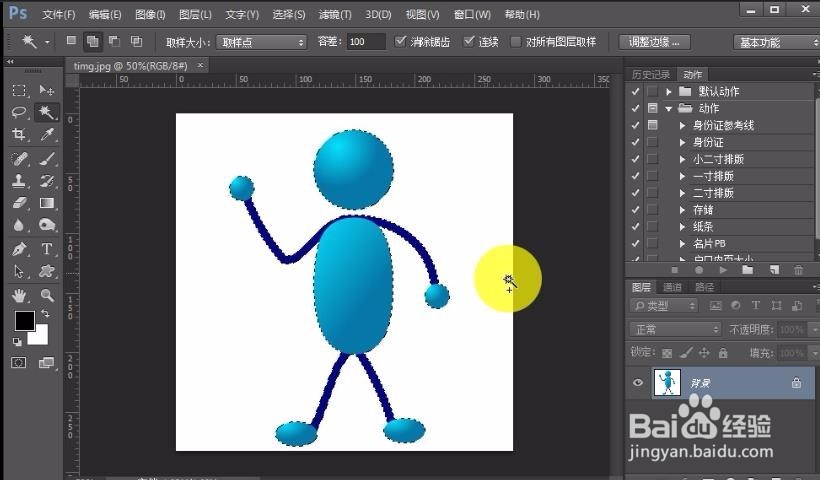This screenshot has height=480, width=820.
Task: Select the Brush tool
Action: tap(47, 158)
